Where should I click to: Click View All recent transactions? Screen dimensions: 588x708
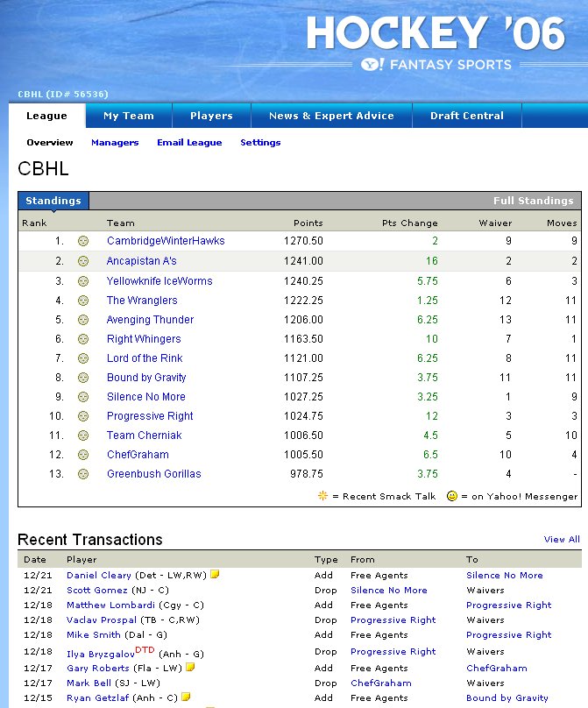coord(562,539)
